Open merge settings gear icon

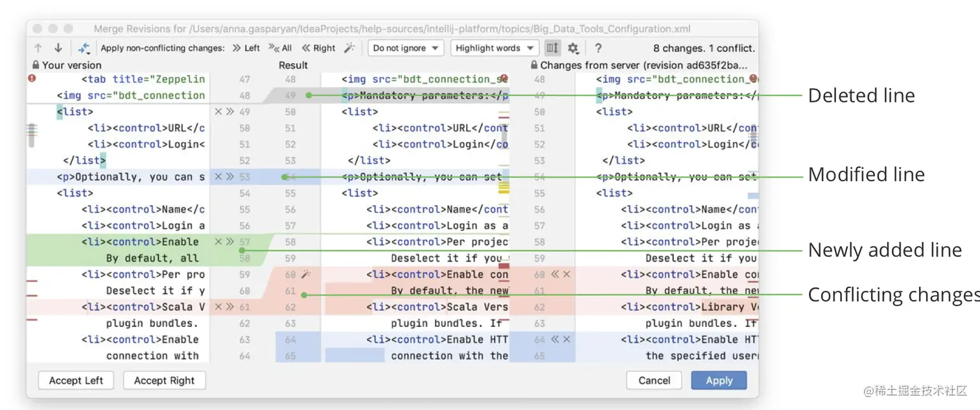(573, 48)
